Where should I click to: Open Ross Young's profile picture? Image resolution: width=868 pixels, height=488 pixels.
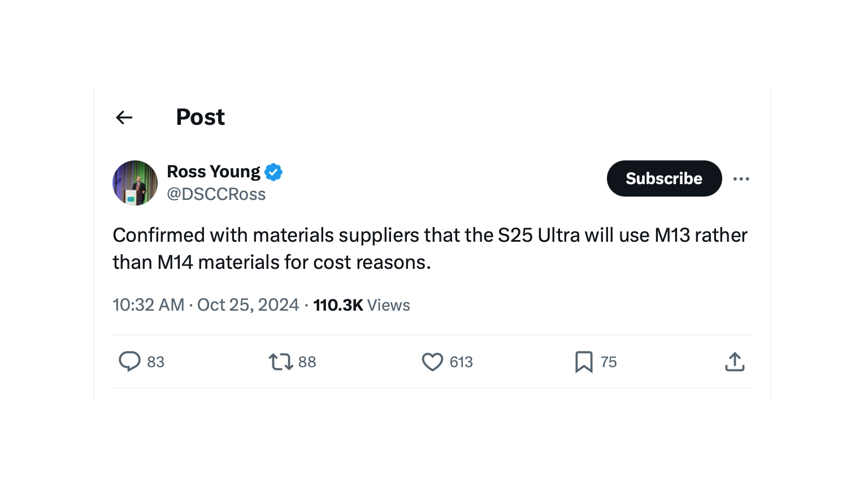(135, 183)
